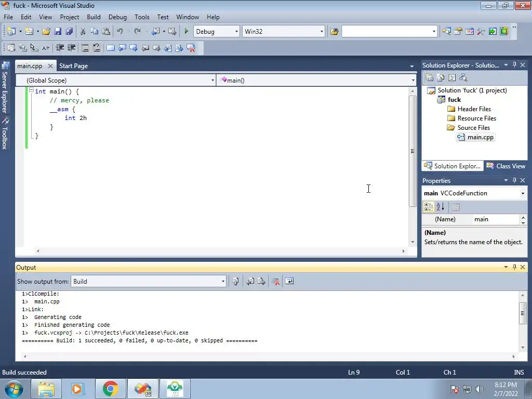Toggle Categorized view in Properties panel
Image resolution: width=532 pixels, height=399 pixels.
(429, 207)
